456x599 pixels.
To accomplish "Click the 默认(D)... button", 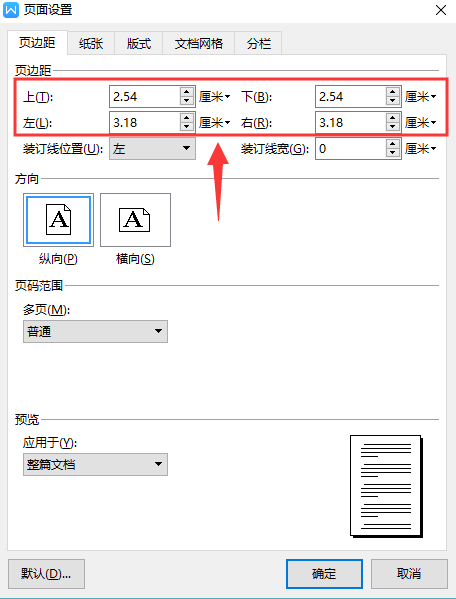I will [x=46, y=574].
